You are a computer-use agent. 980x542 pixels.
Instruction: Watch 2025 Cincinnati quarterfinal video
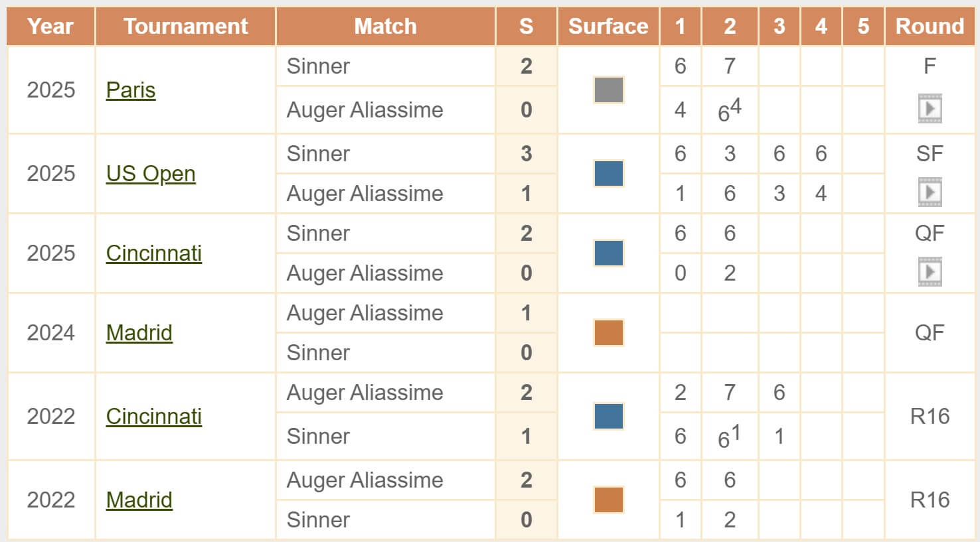point(930,272)
